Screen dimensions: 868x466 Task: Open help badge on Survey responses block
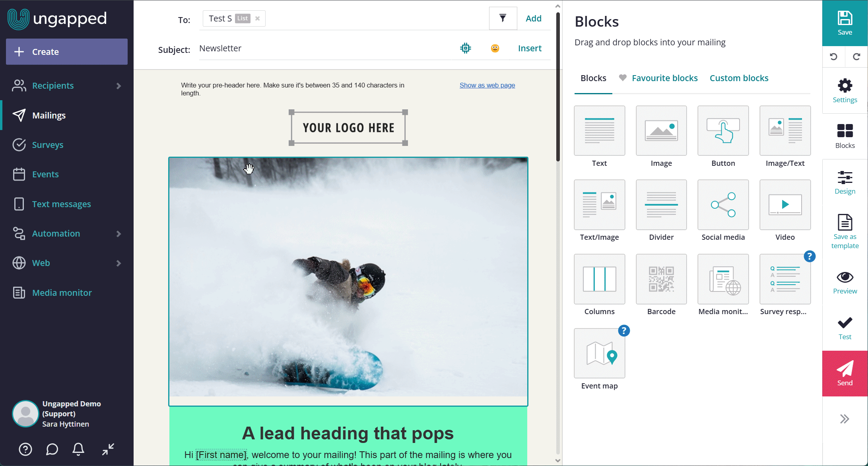810,256
